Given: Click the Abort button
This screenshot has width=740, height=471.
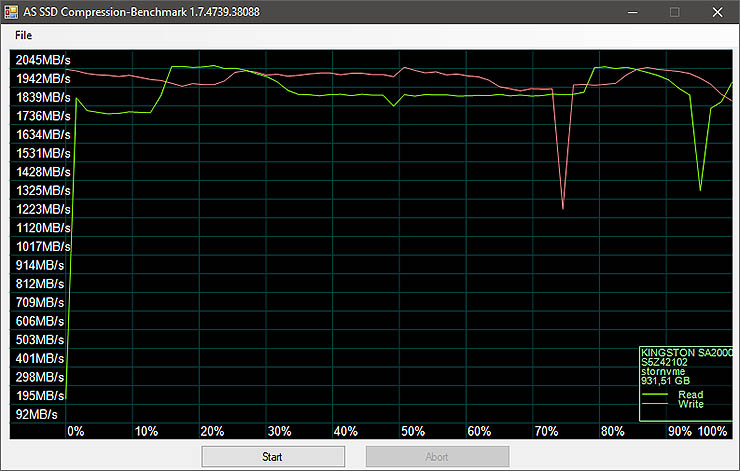Looking at the screenshot, I should 437,456.
